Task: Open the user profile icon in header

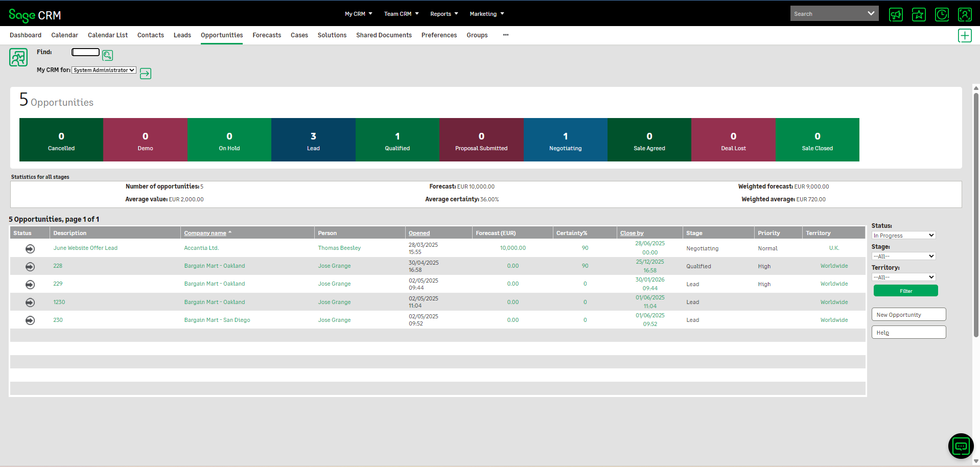Action: pyautogui.click(x=965, y=14)
